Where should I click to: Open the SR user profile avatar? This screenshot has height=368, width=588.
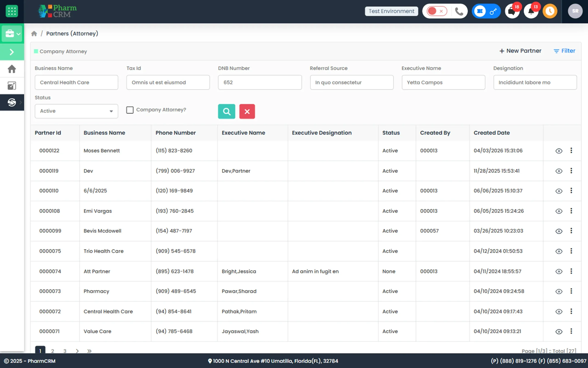point(575,11)
